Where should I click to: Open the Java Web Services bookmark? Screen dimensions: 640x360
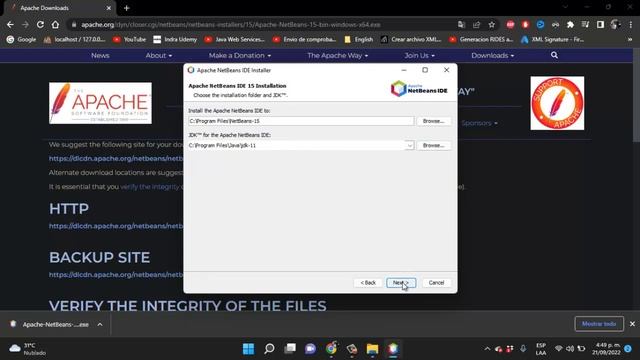(x=235, y=40)
